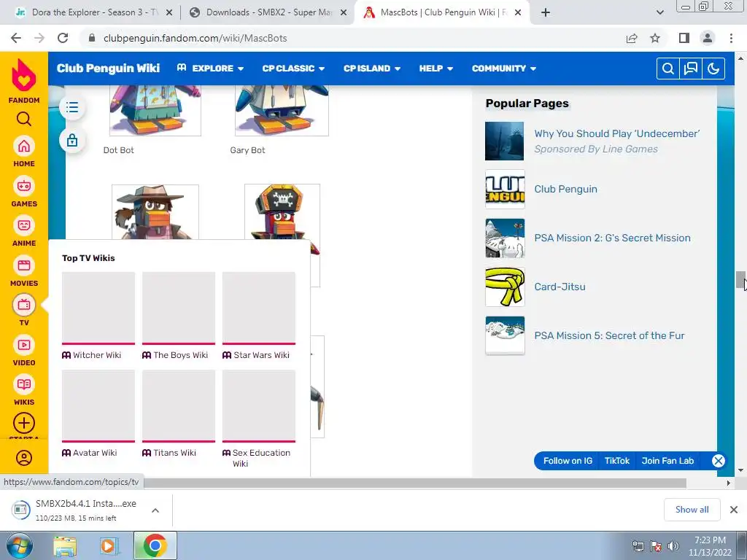Expand the CP Island menu

click(x=372, y=69)
